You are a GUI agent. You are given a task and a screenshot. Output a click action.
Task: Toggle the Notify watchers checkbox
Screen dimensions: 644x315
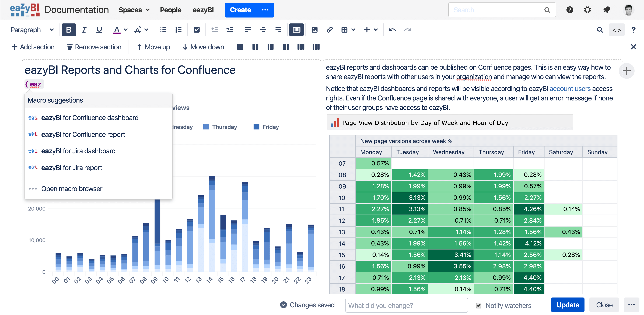(478, 306)
